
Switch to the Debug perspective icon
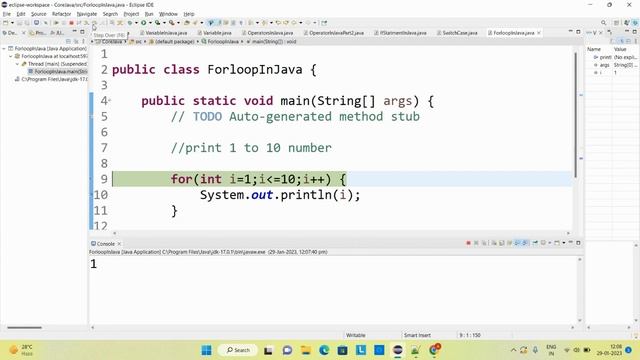pyautogui.click(x=635, y=23)
